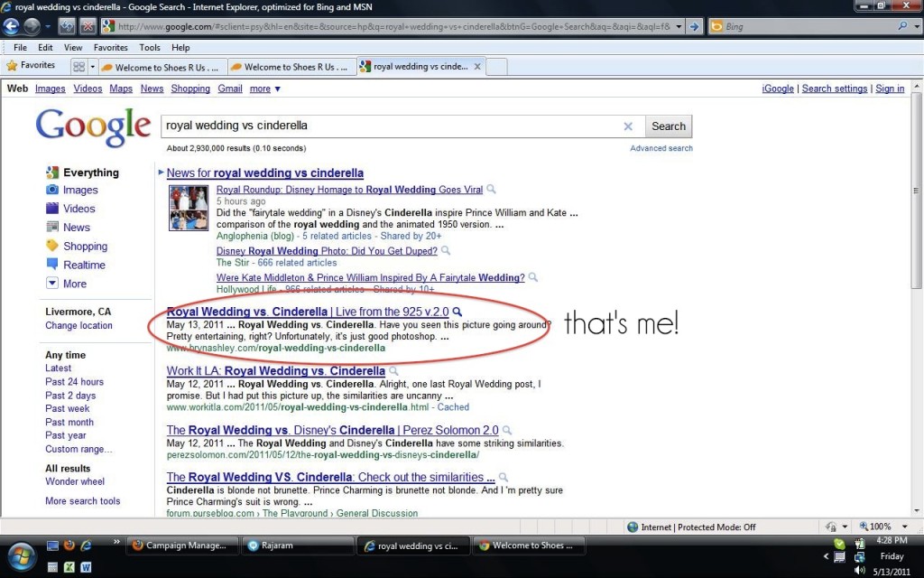This screenshot has width=924, height=578.
Task: Switch to Rajaram taskbar window
Action: [x=296, y=545]
